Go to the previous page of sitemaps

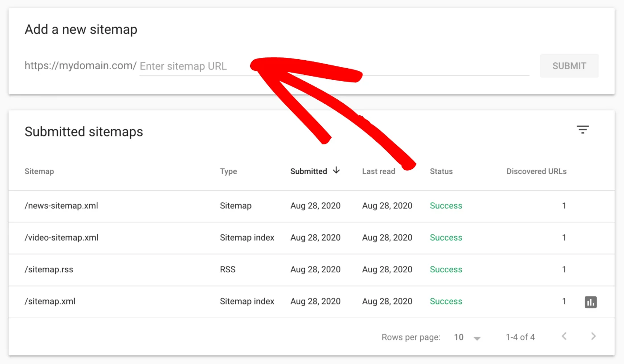point(564,337)
